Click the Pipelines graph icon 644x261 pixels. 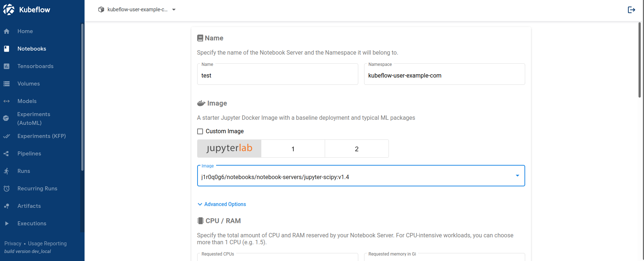coord(7,154)
